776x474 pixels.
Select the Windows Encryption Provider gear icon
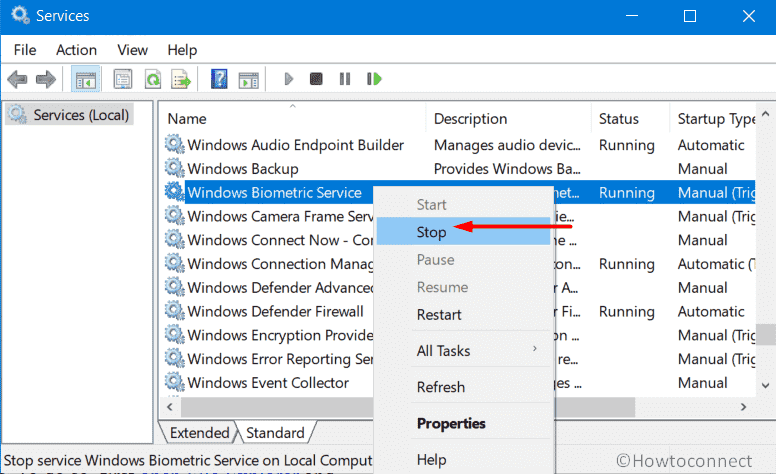click(175, 334)
